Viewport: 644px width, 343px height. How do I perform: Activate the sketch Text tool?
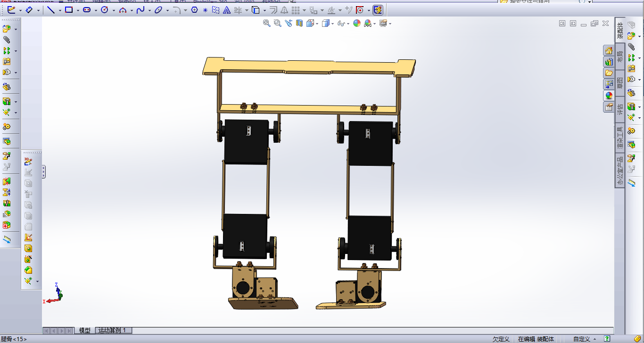[226, 9]
